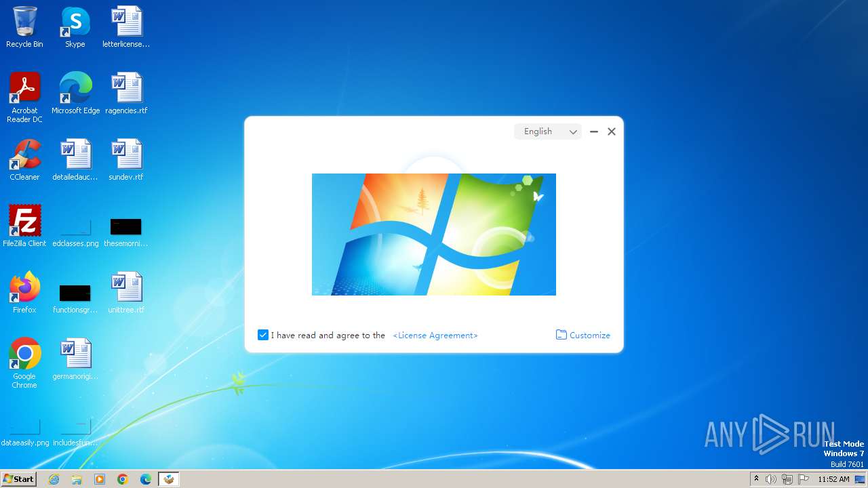Screen dimensions: 868x488
Task: Select FileZilla Client shortcut
Action: 24,226
